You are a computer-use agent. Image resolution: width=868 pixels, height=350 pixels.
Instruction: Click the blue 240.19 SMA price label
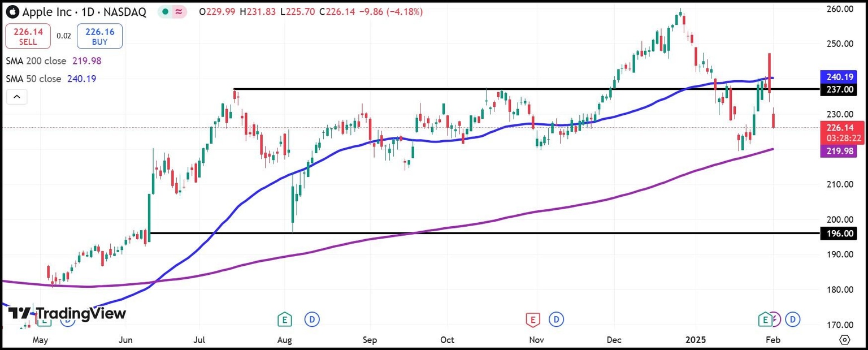coord(839,77)
